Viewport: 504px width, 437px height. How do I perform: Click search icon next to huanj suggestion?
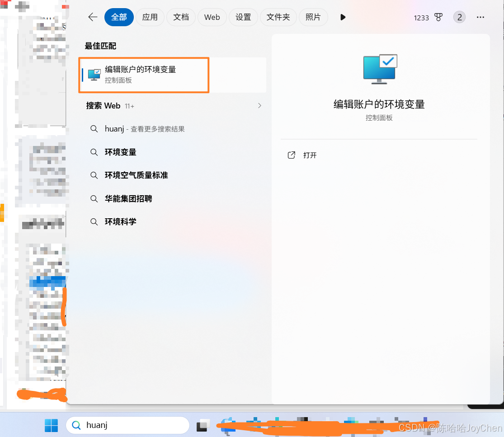tap(94, 129)
